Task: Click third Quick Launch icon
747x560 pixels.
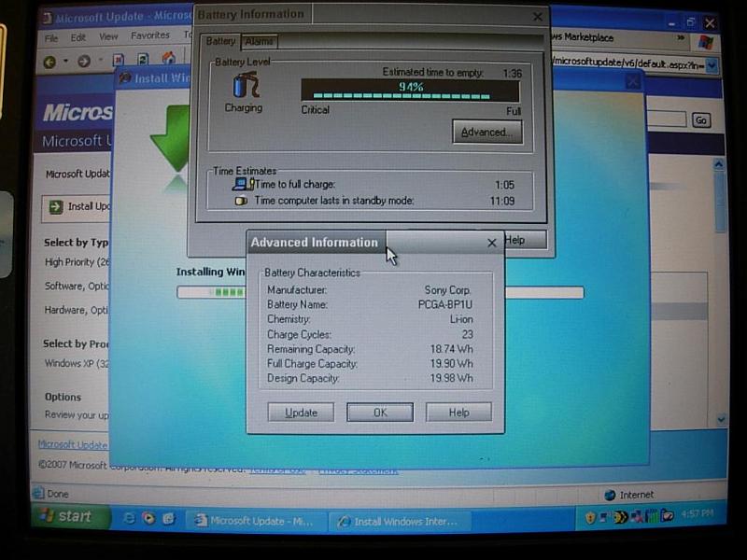Action: (169, 518)
